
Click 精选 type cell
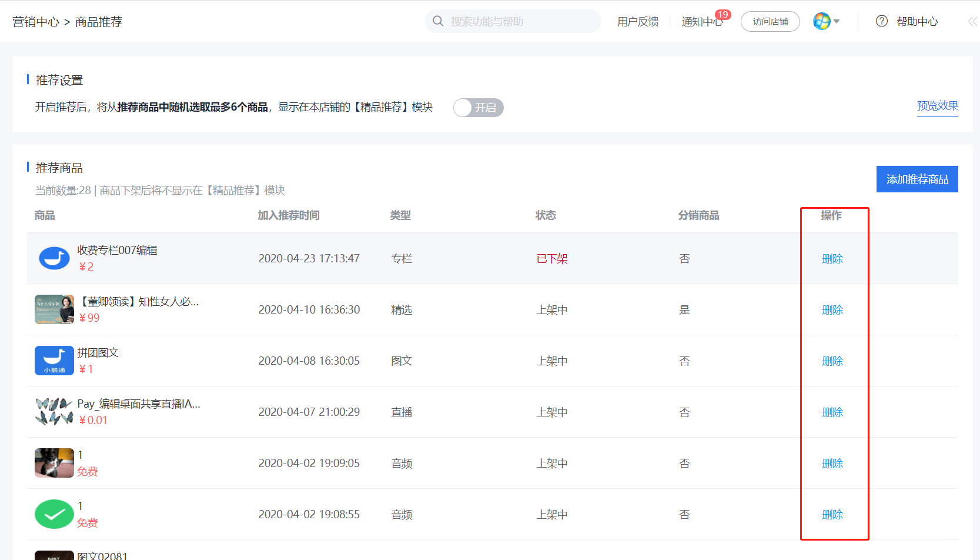point(402,310)
